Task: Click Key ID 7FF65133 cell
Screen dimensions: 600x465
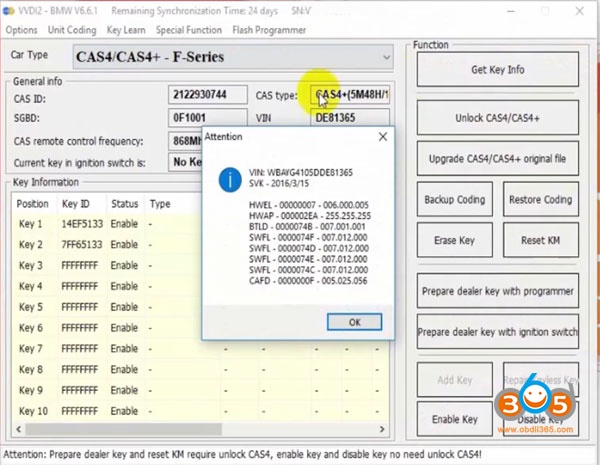Action: [82, 245]
